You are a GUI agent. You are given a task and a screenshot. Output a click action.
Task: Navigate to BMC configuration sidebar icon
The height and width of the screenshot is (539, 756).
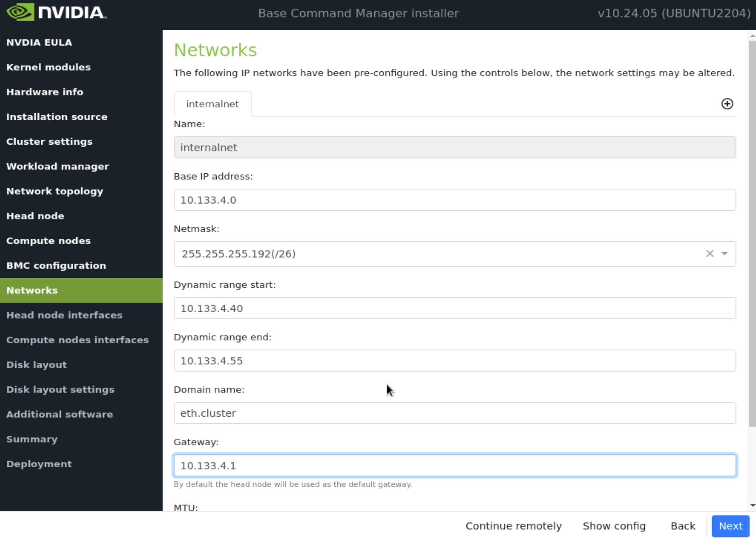(x=56, y=265)
